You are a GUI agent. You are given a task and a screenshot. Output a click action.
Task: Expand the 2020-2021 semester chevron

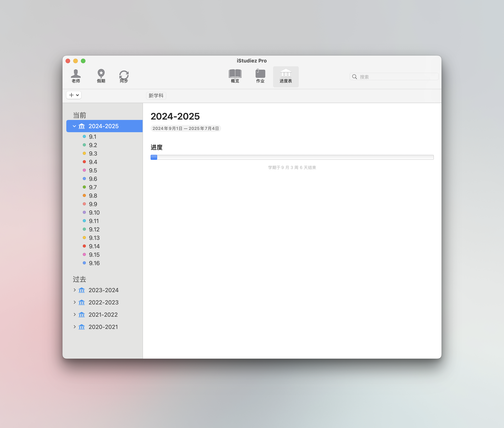tap(75, 327)
